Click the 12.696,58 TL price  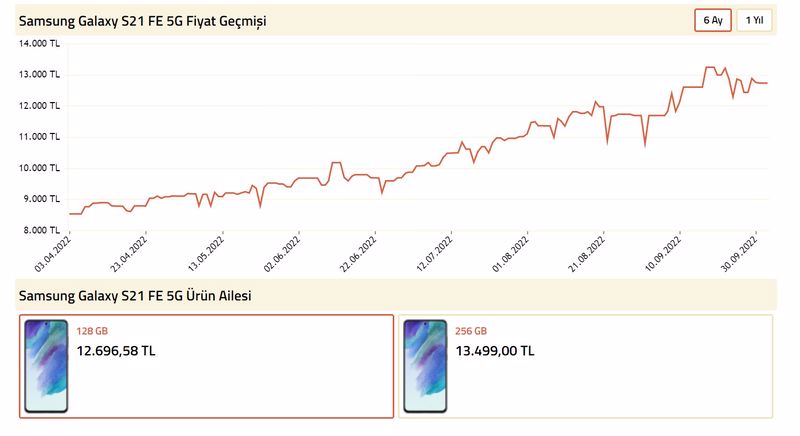pyautogui.click(x=116, y=351)
